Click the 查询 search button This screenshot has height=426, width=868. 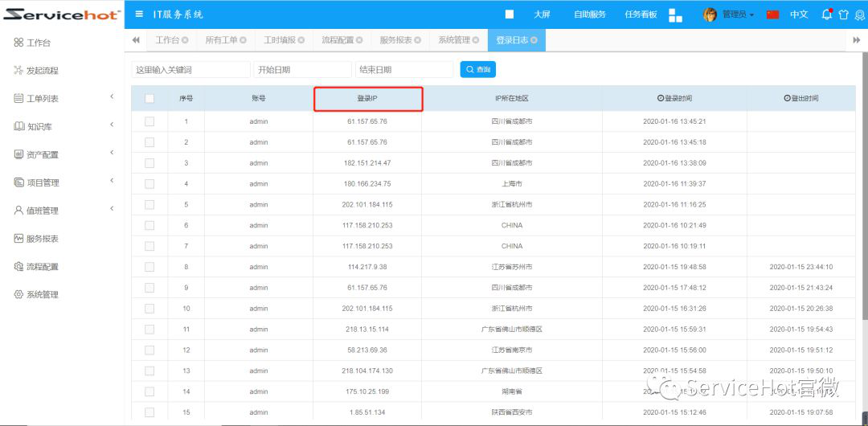point(478,70)
